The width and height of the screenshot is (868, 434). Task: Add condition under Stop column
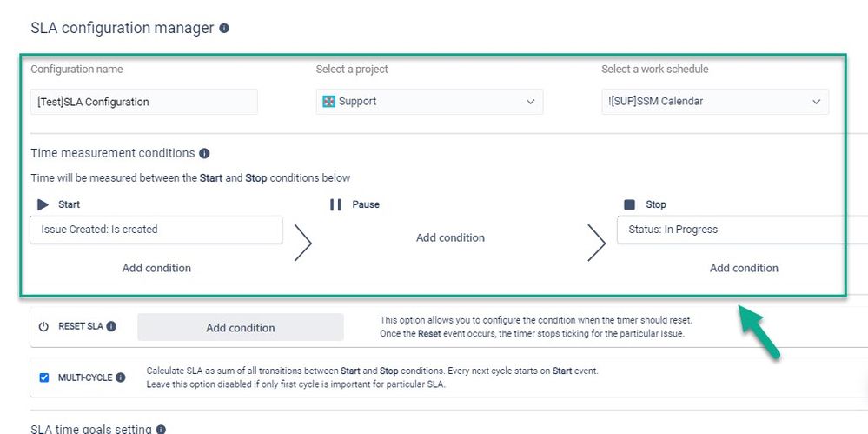click(x=744, y=268)
